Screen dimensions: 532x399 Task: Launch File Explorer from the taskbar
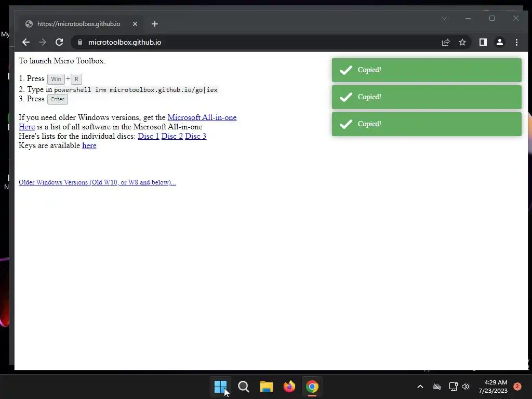click(267, 387)
